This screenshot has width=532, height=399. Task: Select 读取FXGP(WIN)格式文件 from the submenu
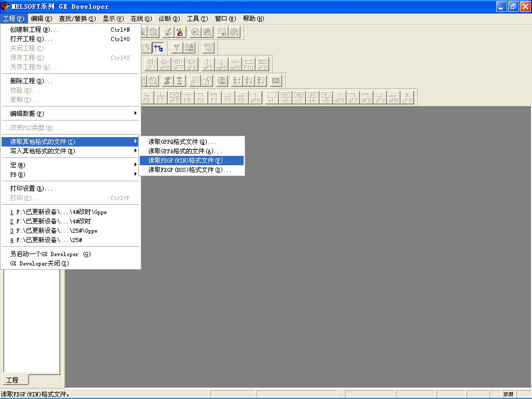(190, 161)
